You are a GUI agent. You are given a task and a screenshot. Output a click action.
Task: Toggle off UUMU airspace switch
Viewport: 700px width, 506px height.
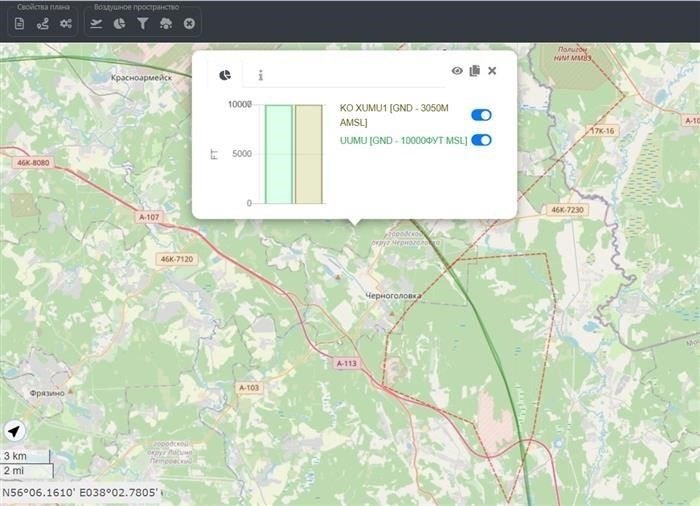[481, 140]
